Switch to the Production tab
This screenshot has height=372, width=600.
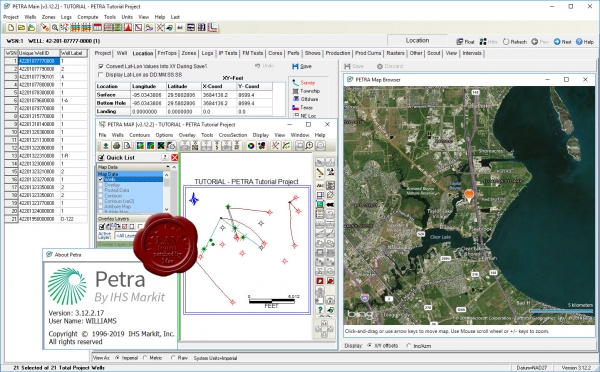(x=338, y=53)
